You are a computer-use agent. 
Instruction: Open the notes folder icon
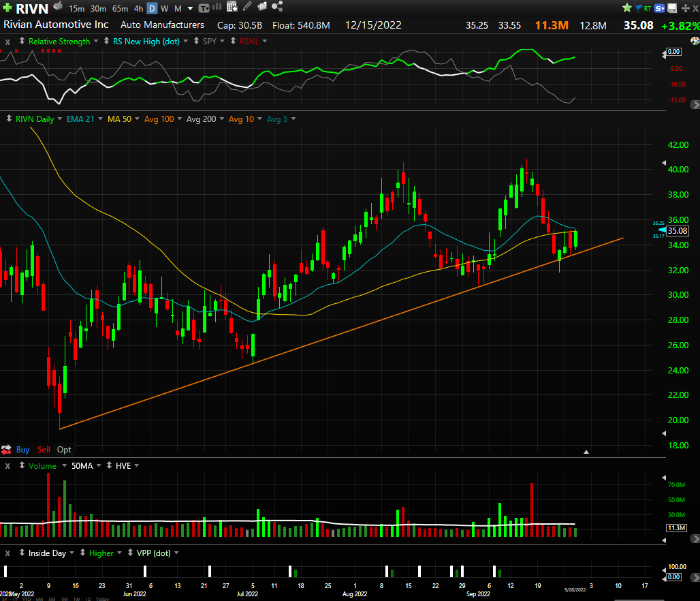point(263,6)
